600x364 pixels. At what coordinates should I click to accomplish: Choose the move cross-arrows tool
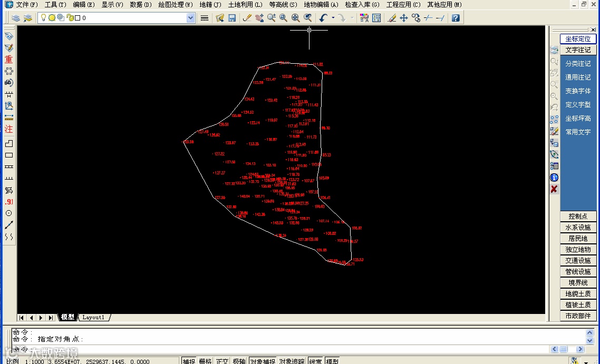(404, 18)
